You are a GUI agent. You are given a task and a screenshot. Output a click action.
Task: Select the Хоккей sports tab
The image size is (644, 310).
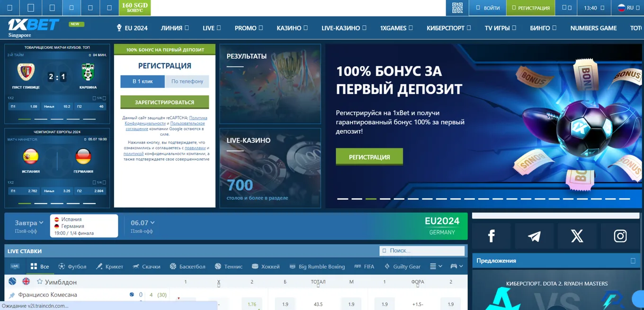(x=265, y=266)
